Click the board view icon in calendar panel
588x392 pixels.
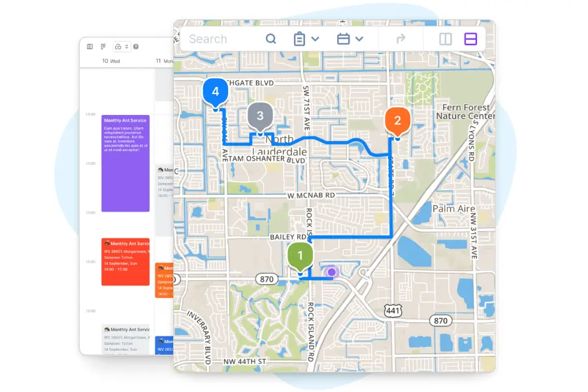103,46
